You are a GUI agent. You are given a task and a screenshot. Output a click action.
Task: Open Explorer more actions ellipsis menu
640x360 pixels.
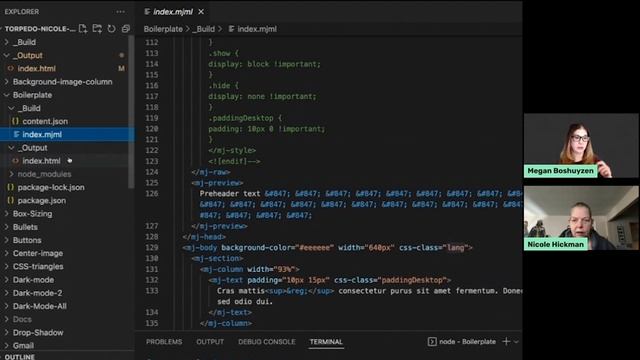(x=120, y=12)
